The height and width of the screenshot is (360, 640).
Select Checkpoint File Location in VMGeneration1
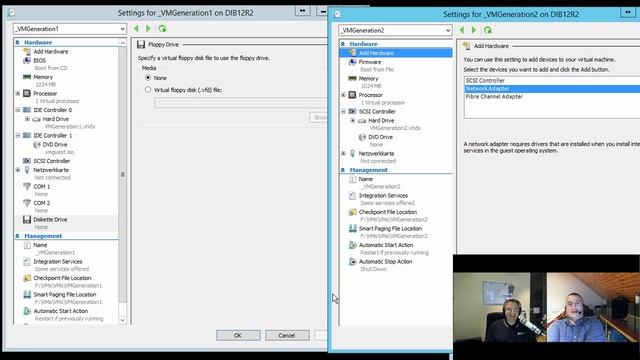point(62,278)
